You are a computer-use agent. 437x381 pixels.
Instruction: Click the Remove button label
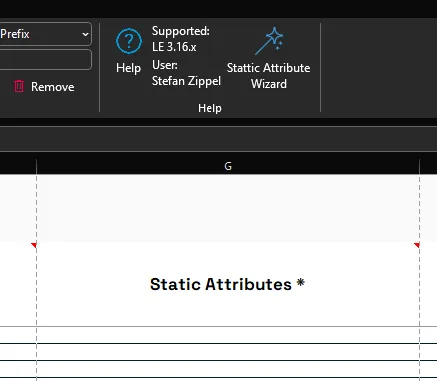point(53,87)
